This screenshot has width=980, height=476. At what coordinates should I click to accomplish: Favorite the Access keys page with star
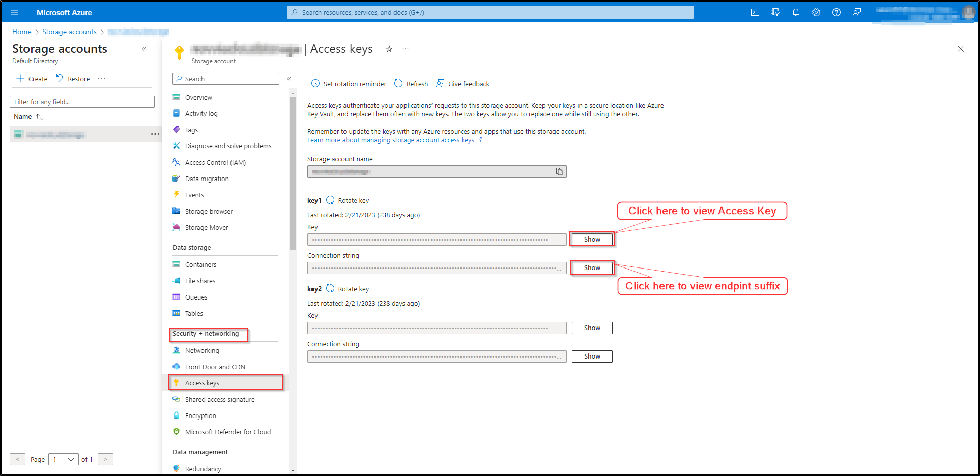click(389, 49)
